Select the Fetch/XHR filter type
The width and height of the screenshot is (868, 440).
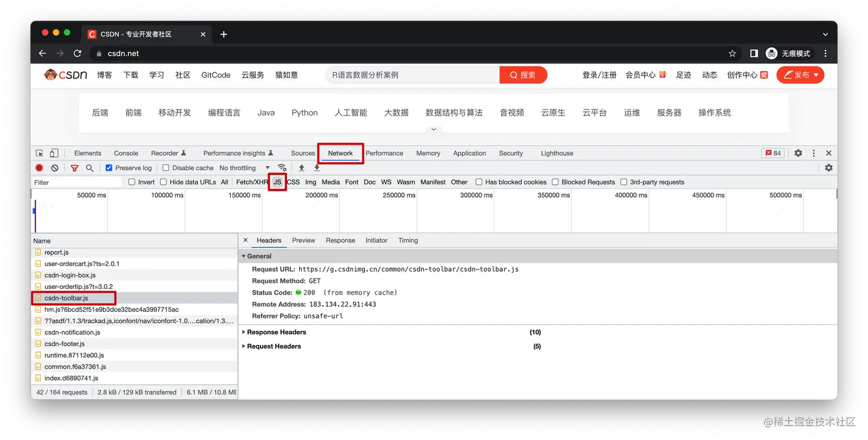click(252, 182)
